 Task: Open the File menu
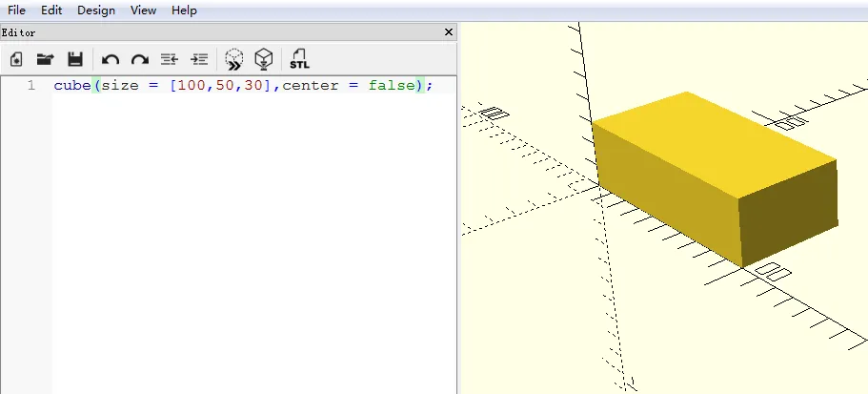tap(16, 10)
